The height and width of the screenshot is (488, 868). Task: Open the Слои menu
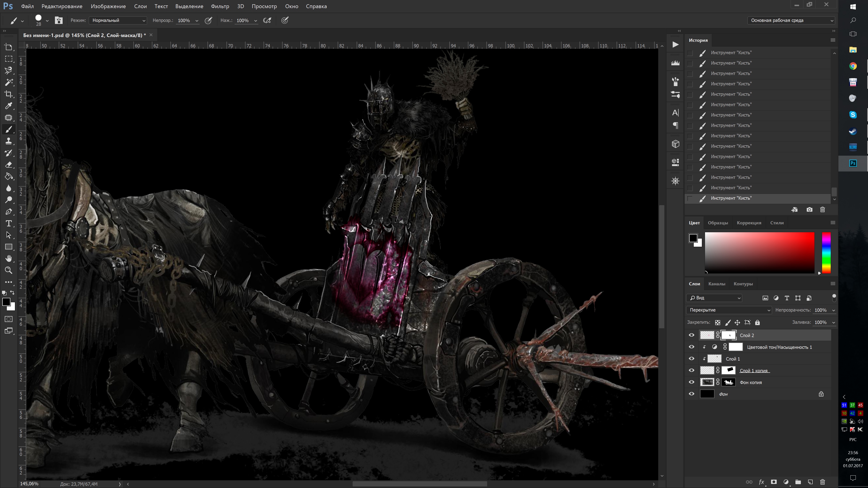coord(140,6)
